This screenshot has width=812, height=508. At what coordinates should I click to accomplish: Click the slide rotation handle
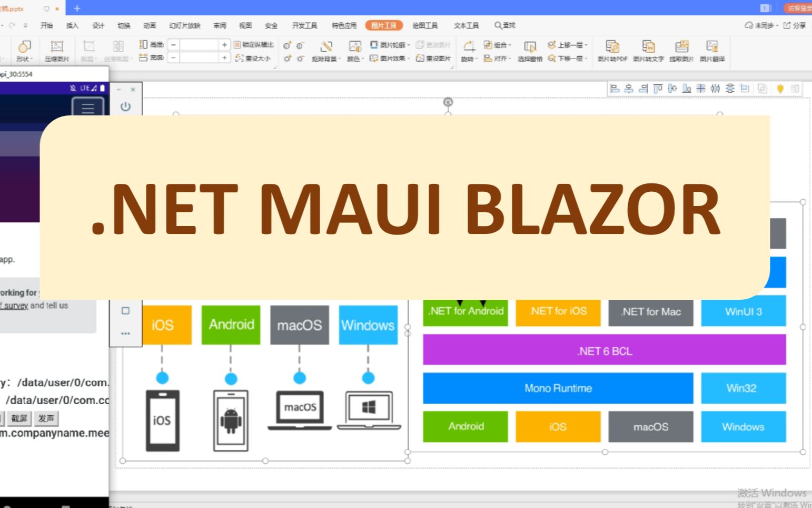[x=448, y=102]
